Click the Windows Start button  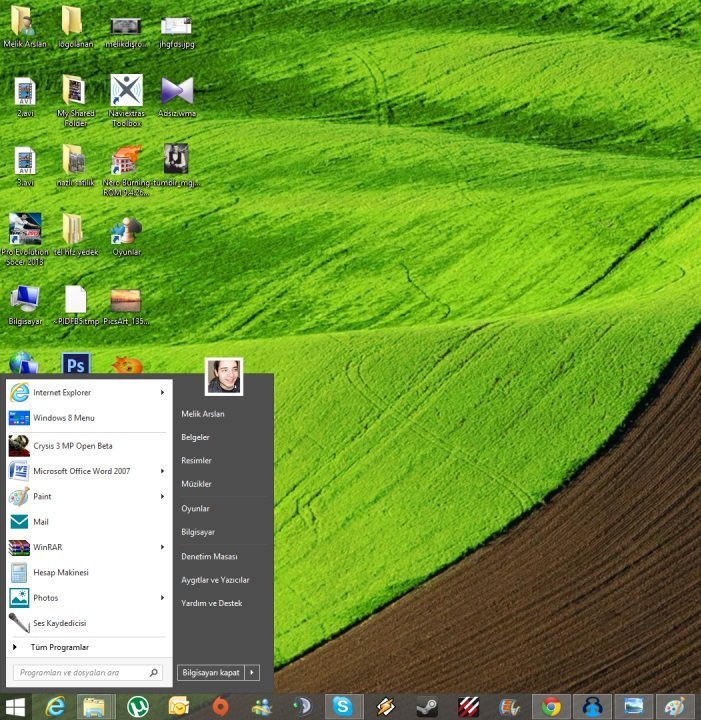coord(17,706)
